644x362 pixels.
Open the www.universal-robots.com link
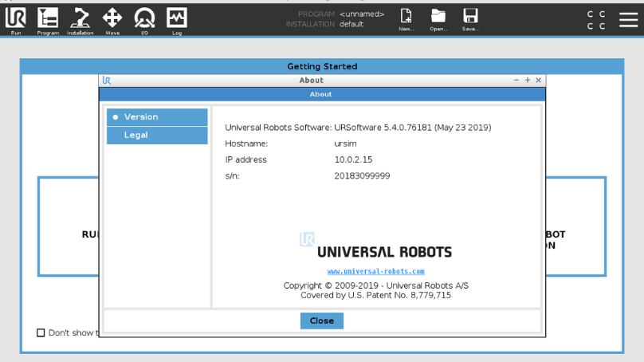click(x=376, y=271)
